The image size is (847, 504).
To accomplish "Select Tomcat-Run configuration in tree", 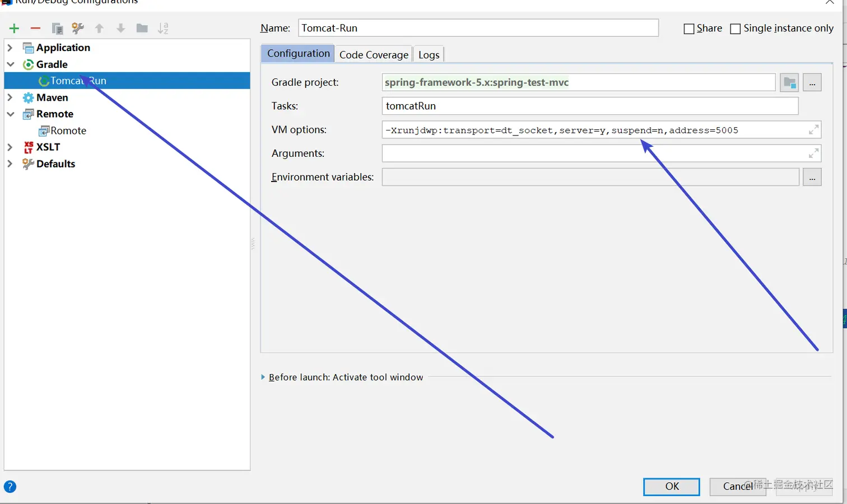I will [127, 81].
